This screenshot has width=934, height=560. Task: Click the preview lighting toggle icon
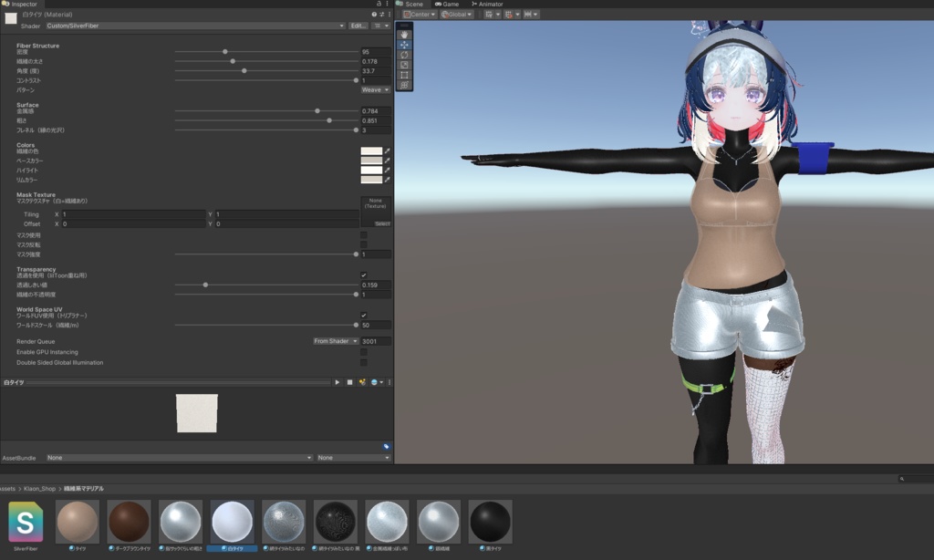tap(362, 382)
